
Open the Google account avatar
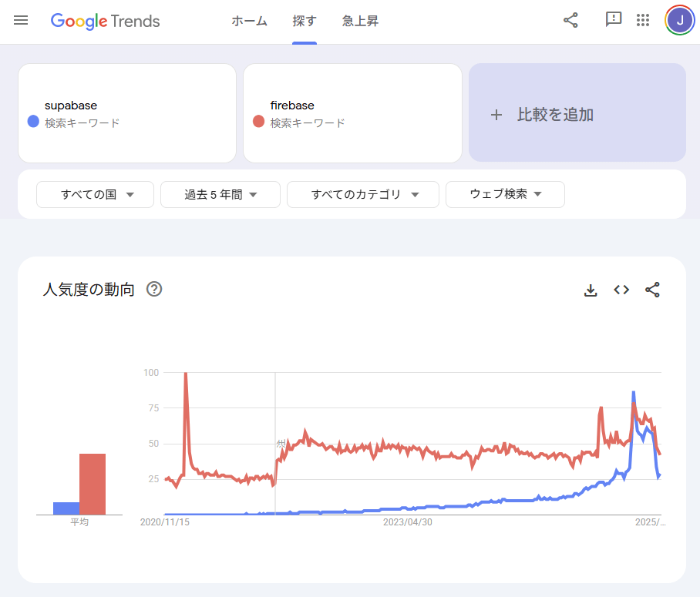click(x=679, y=21)
